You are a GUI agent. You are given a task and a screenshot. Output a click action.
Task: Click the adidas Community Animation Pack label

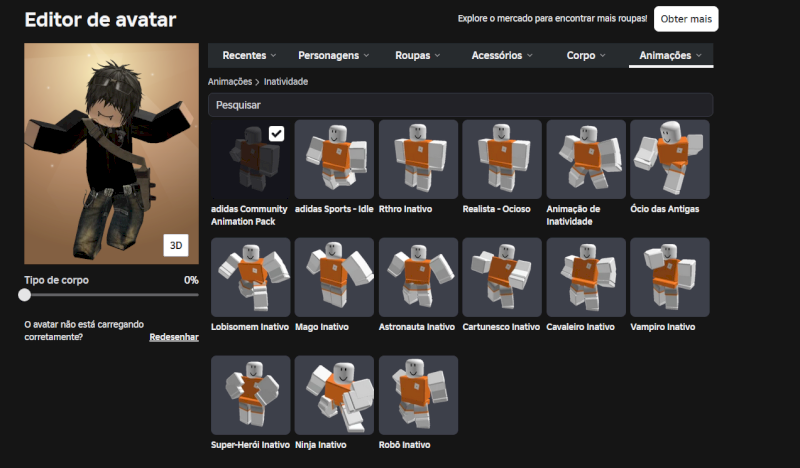point(249,215)
